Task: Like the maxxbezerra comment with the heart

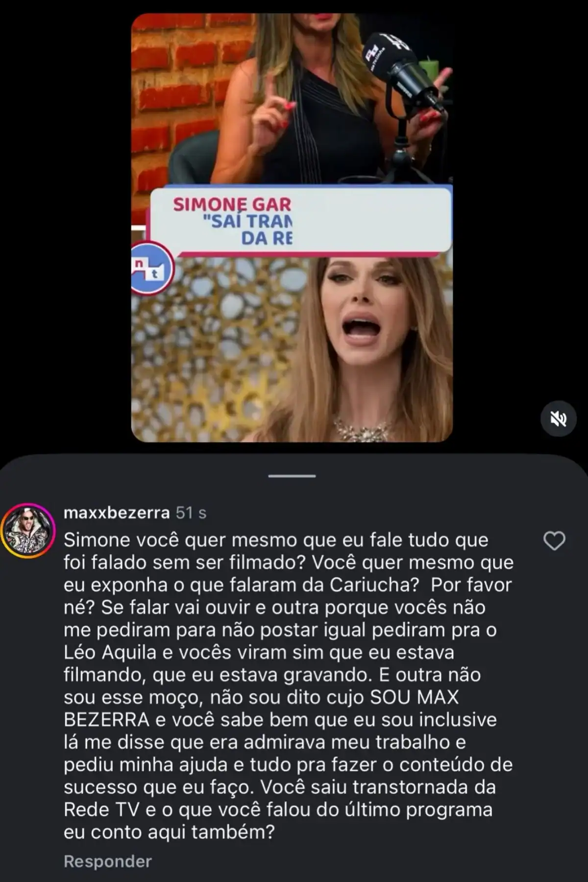Action: point(555,541)
